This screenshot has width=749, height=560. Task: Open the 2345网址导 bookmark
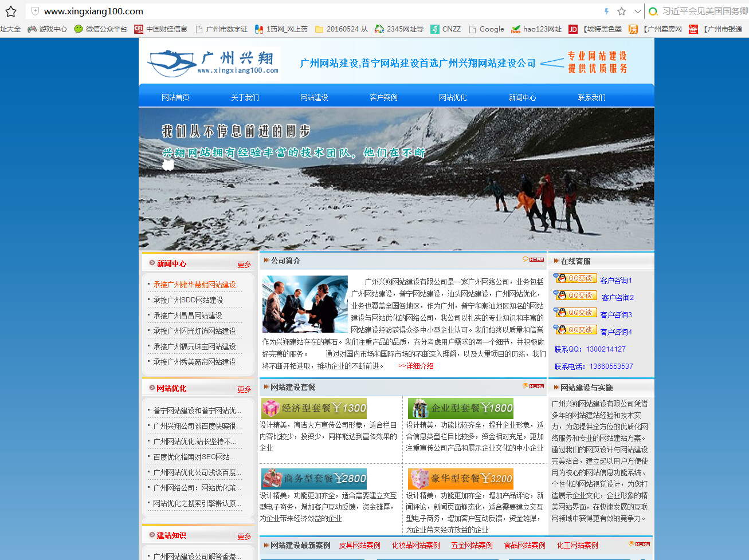399,29
